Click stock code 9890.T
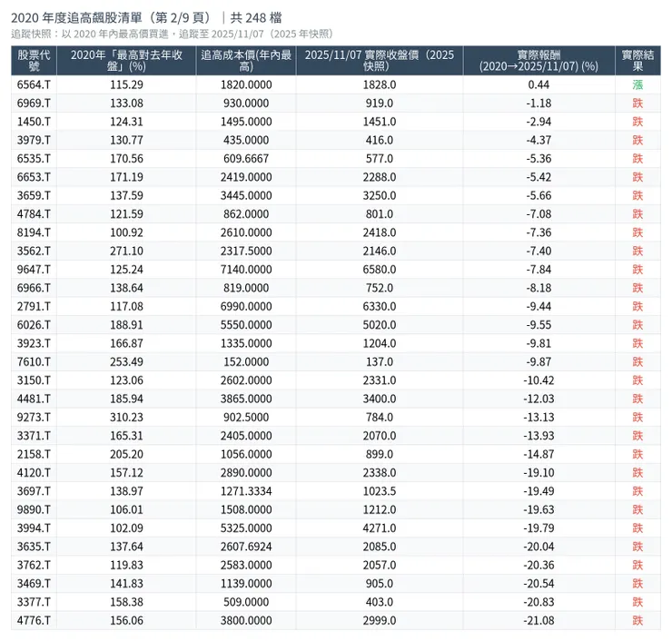Image resolution: width=672 pixels, height=641 pixels. tap(34, 509)
